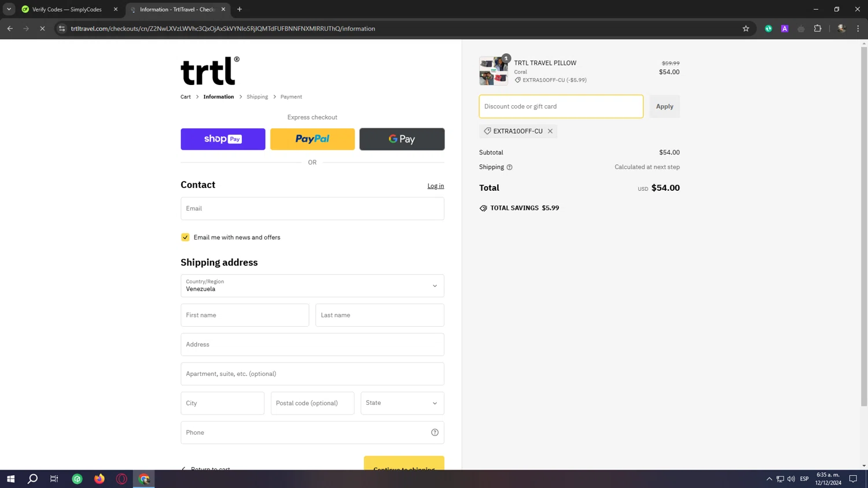Stop loading the page

[x=42, y=28]
